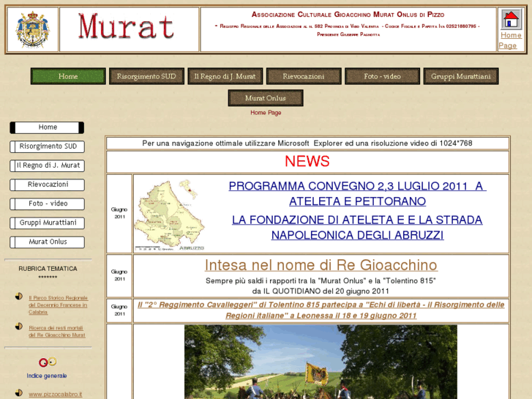The width and height of the screenshot is (532, 399).
Task: Open 2° Reggimento Cavalleggeri di Tolentino link
Action: (x=321, y=310)
